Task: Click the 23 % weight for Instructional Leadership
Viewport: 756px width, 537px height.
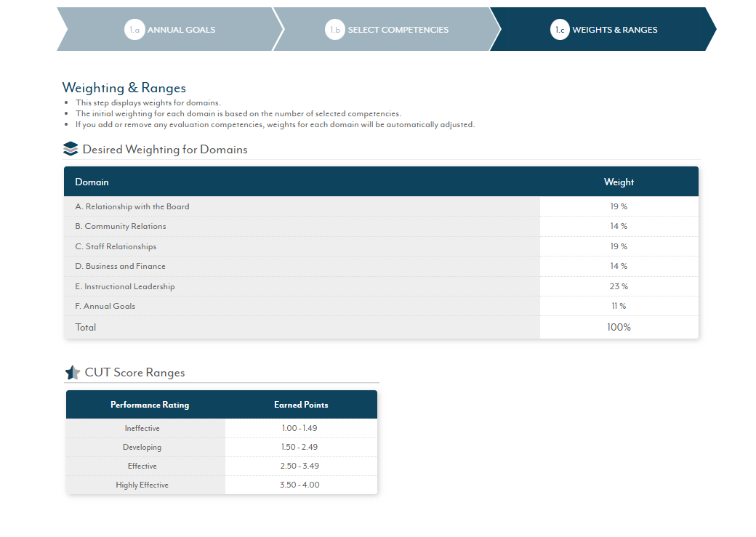Action: pos(619,286)
